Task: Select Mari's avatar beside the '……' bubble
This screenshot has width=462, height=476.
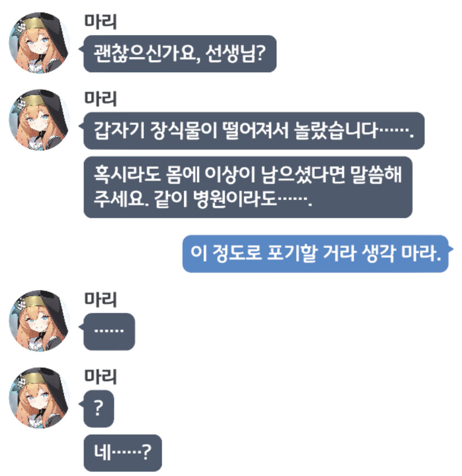Action: (x=39, y=320)
